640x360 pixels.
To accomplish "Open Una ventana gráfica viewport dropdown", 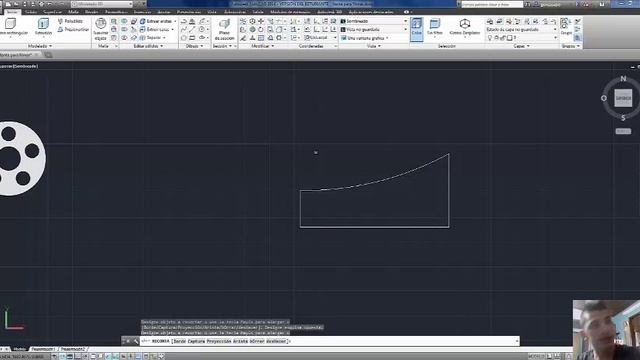I will pyautogui.click(x=365, y=38).
